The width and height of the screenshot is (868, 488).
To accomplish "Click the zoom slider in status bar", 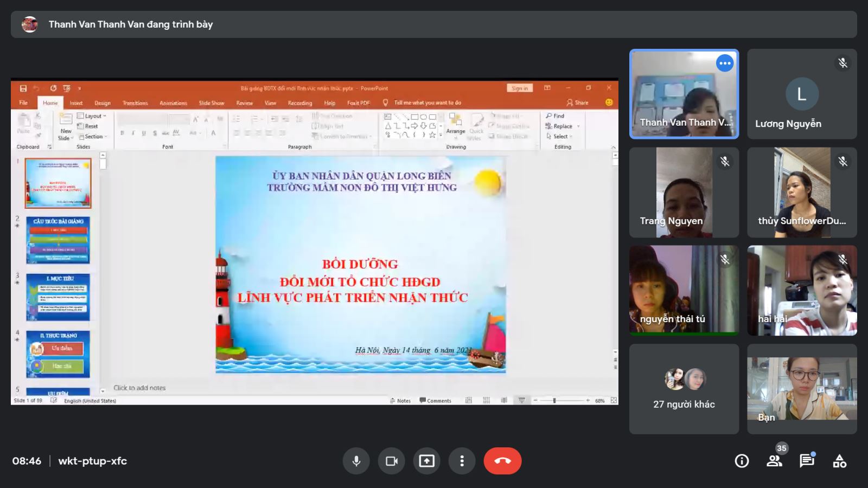I will [x=554, y=401].
